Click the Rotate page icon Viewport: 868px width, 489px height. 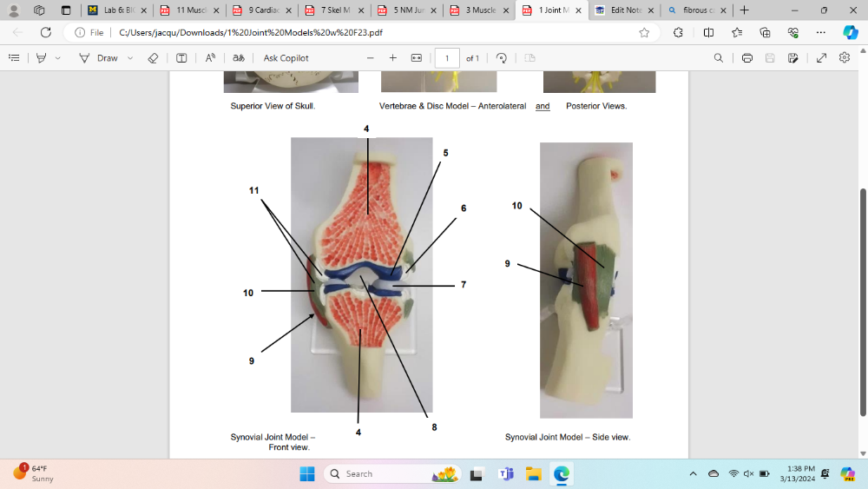coord(501,58)
